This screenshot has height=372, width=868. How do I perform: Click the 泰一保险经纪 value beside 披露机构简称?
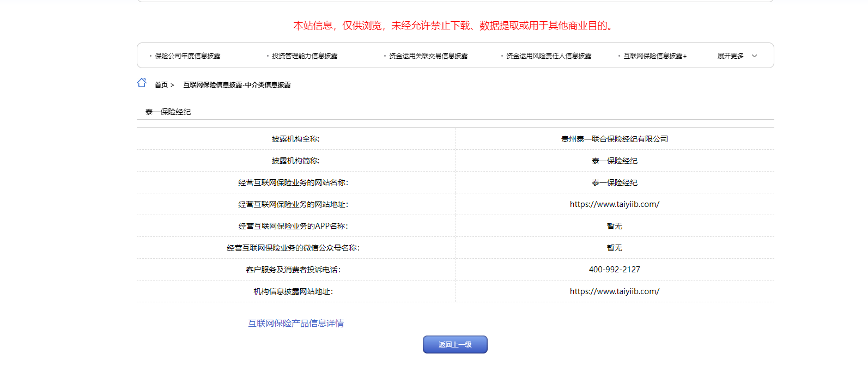pyautogui.click(x=614, y=161)
